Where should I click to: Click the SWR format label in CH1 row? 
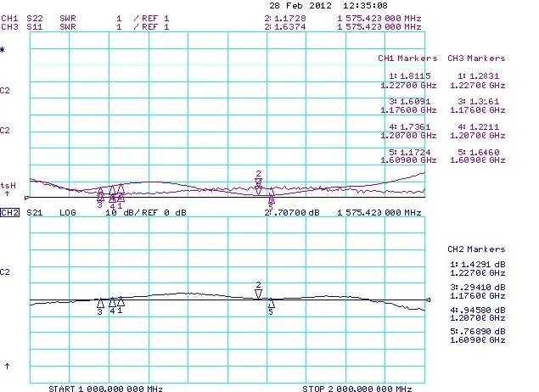point(68,18)
